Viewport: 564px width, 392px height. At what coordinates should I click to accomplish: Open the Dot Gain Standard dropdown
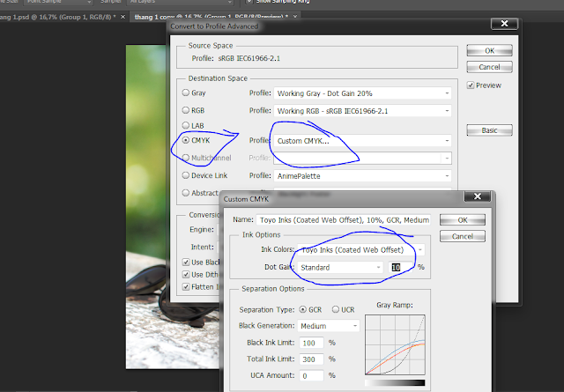pos(340,268)
